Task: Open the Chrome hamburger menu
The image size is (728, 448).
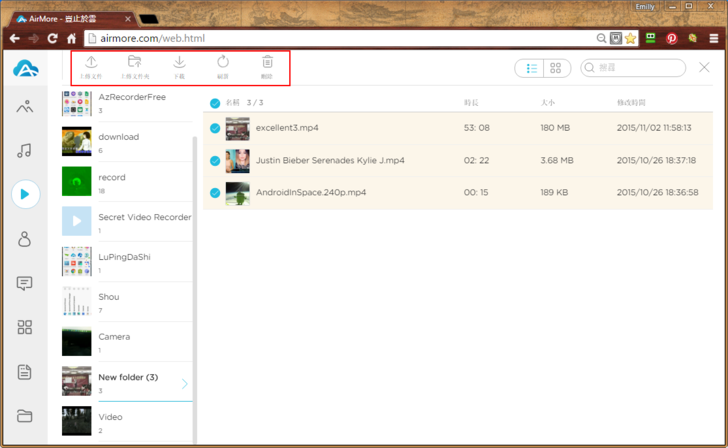Action: (714, 38)
